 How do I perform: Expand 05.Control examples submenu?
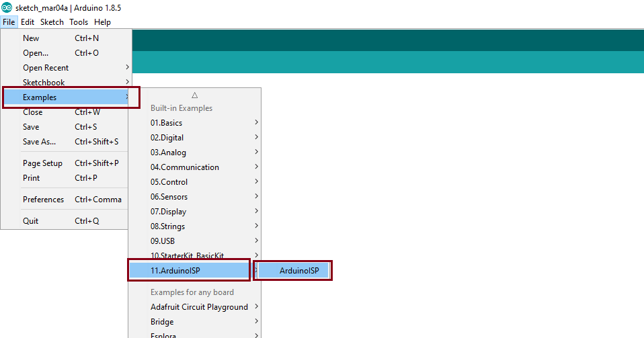pos(195,182)
